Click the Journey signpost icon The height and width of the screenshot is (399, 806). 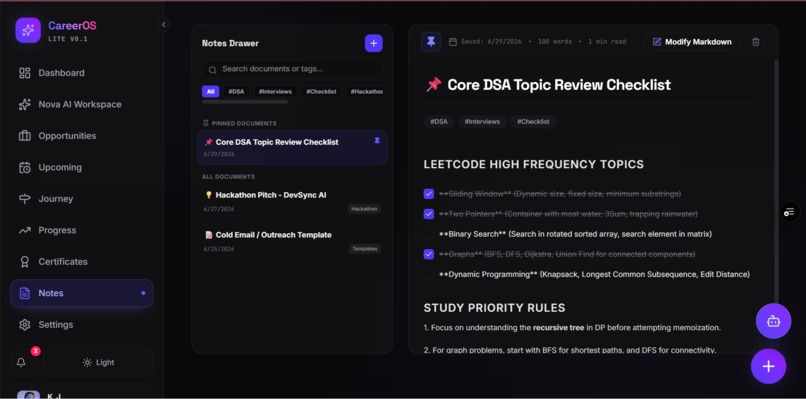click(25, 198)
